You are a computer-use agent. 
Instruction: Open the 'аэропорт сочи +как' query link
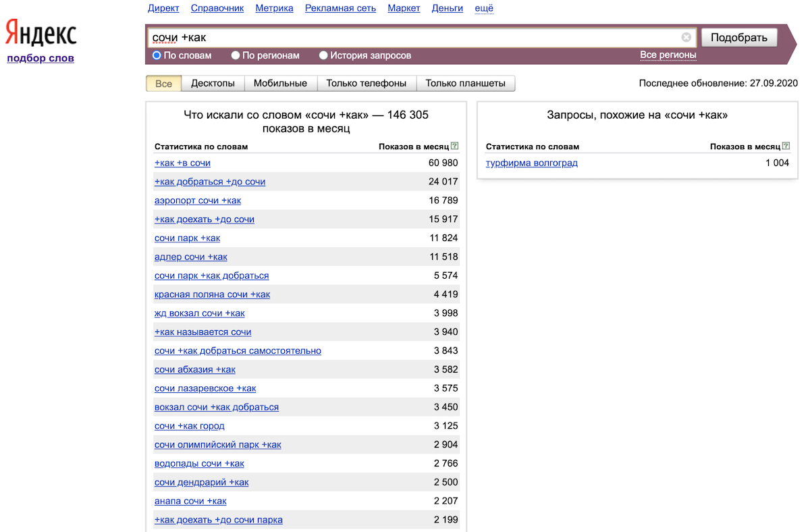pyautogui.click(x=198, y=201)
